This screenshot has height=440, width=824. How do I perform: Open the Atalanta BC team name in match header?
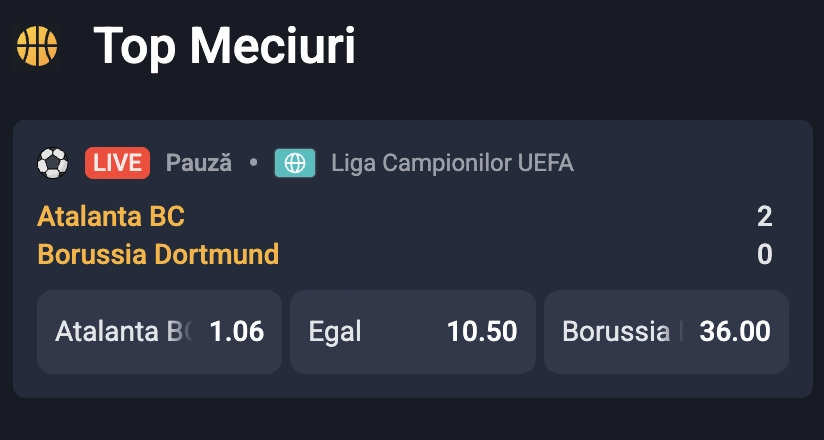coord(111,216)
